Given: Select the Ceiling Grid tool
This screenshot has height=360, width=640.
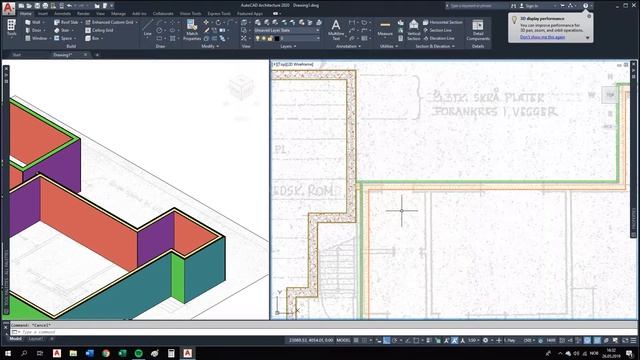Looking at the screenshot, I should [x=99, y=30].
